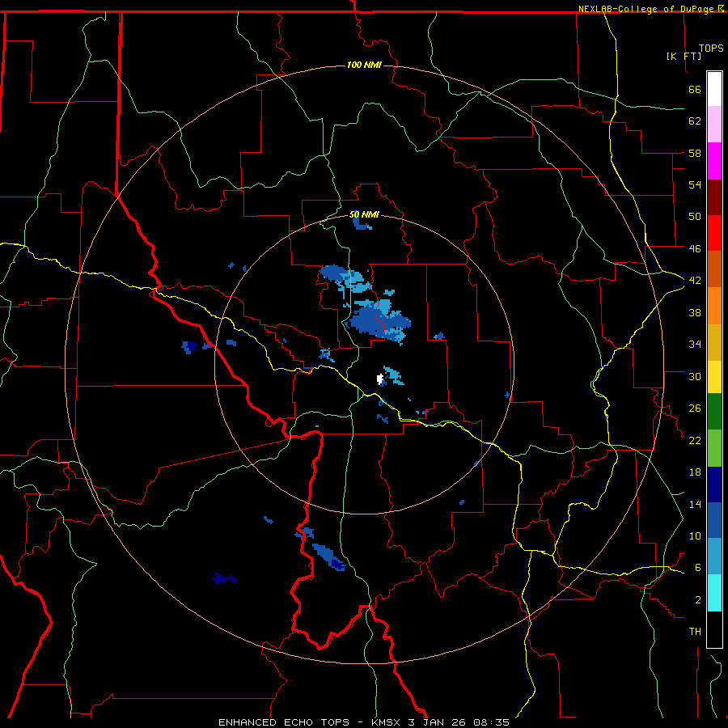This screenshot has width=728, height=728.
Task: Click the "30" legend value
Action: click(x=695, y=376)
